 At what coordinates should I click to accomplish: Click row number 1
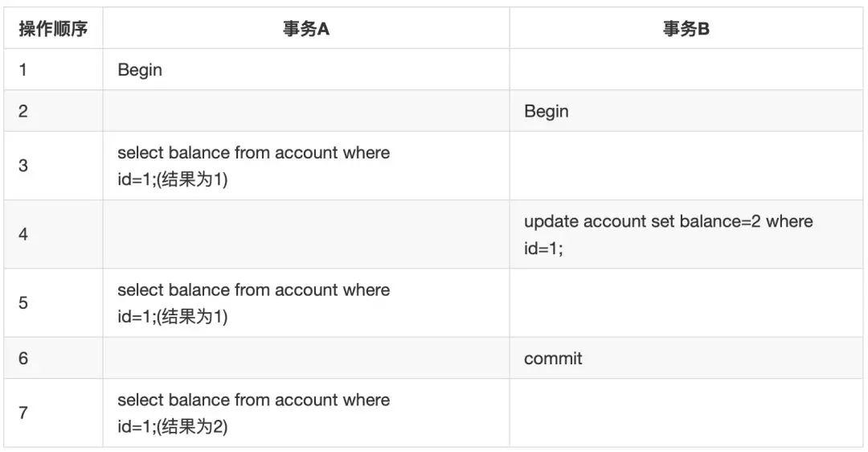[23, 70]
